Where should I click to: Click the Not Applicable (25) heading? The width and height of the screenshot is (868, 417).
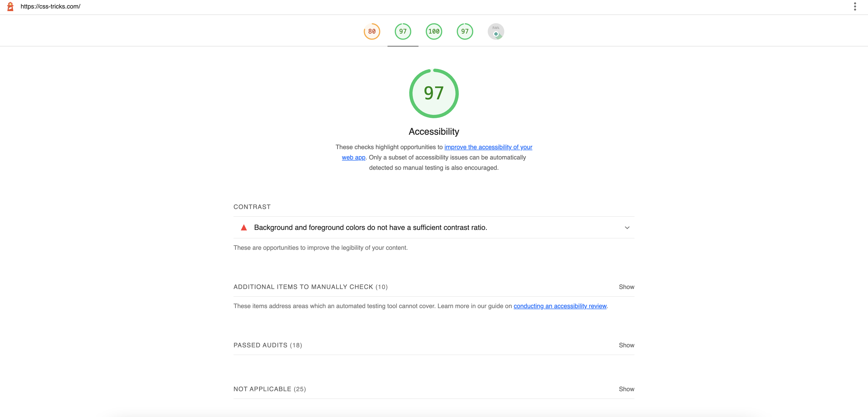(x=269, y=389)
